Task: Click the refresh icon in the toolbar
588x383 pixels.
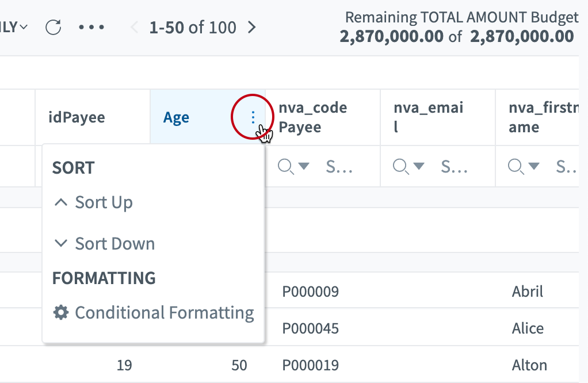Action: click(54, 28)
